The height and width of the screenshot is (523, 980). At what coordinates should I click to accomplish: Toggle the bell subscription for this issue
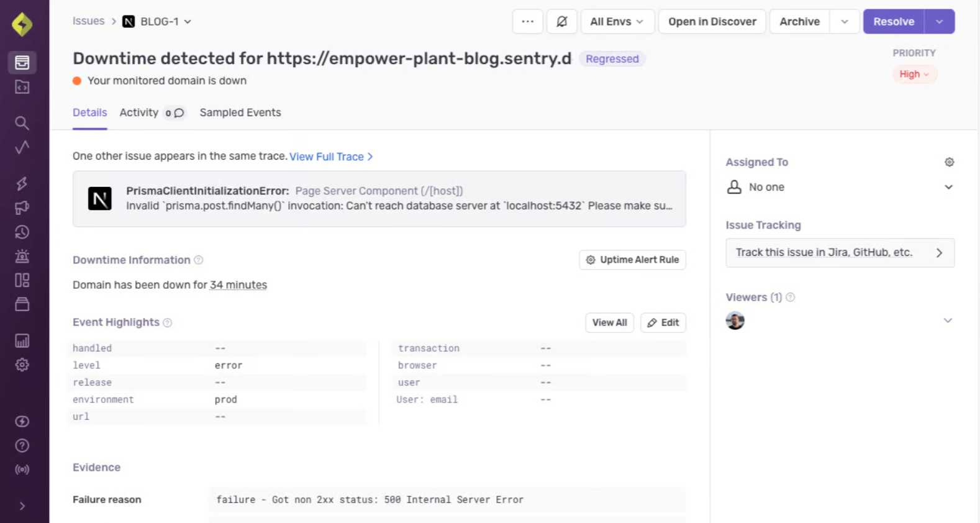point(561,22)
